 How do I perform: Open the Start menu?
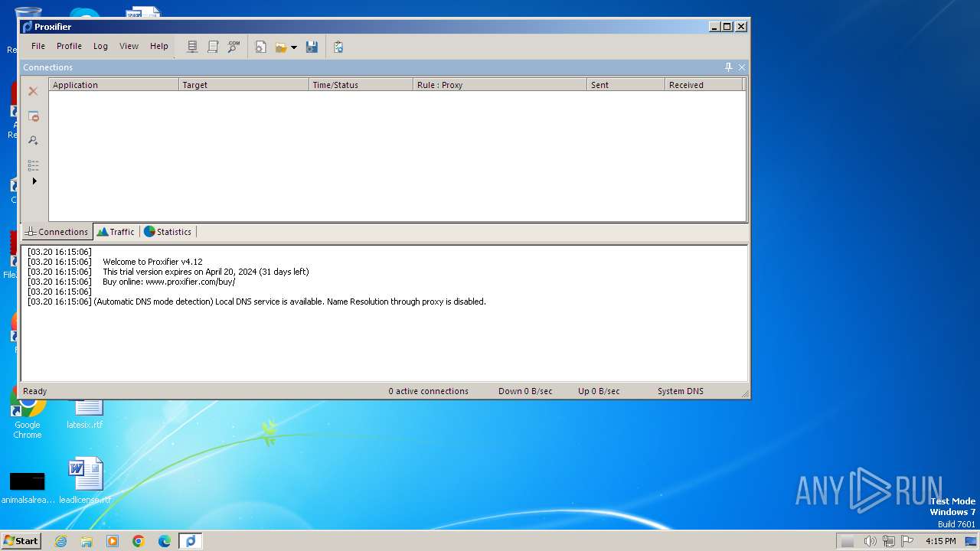pyautogui.click(x=21, y=540)
